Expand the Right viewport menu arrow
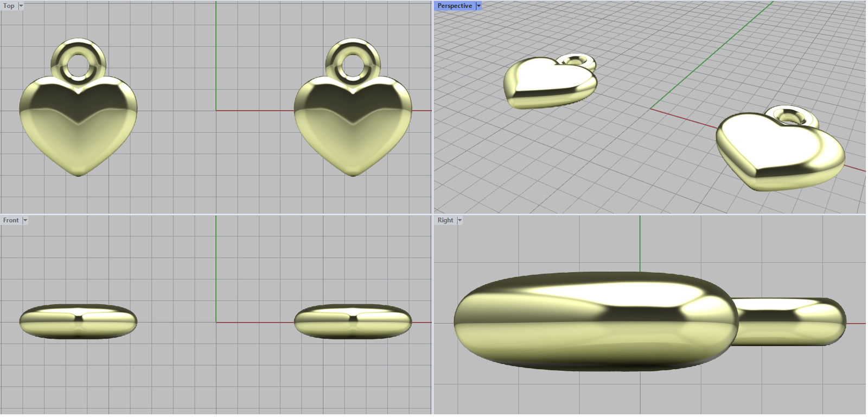Screen dimensions: 868x419 459,220
